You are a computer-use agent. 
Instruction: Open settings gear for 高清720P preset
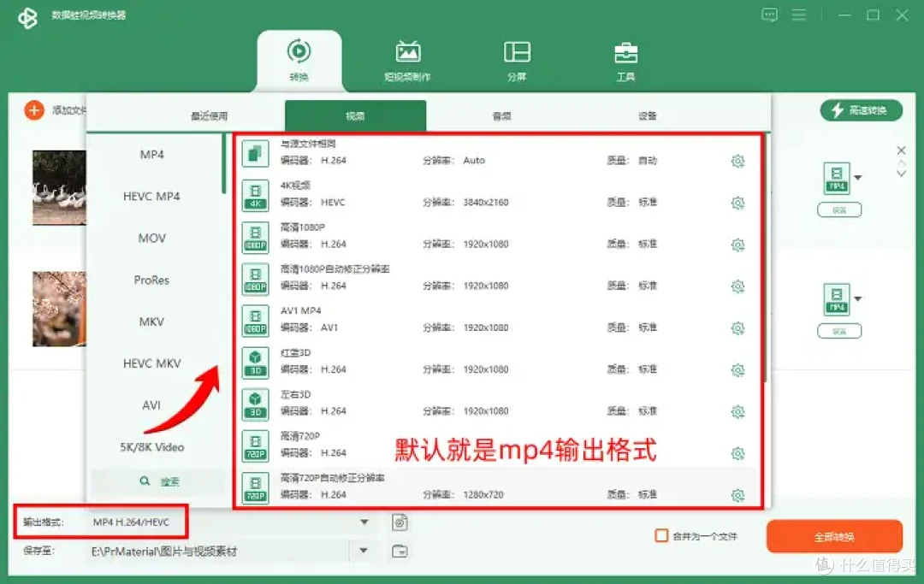(737, 453)
